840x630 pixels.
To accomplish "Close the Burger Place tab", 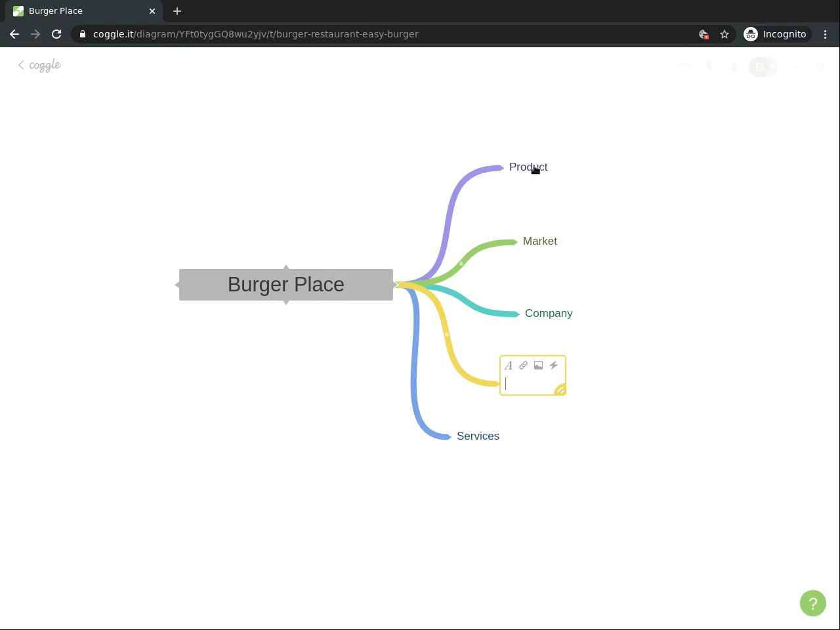I will coord(152,11).
